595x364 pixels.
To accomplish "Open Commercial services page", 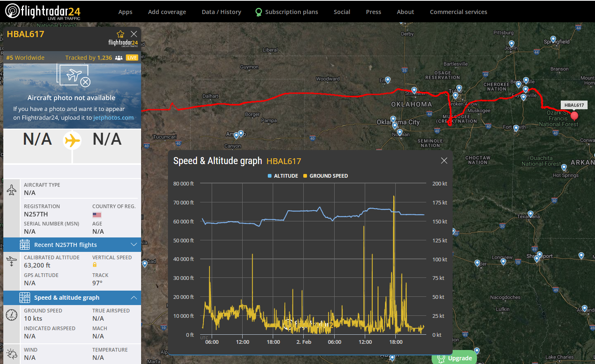I will point(458,12).
